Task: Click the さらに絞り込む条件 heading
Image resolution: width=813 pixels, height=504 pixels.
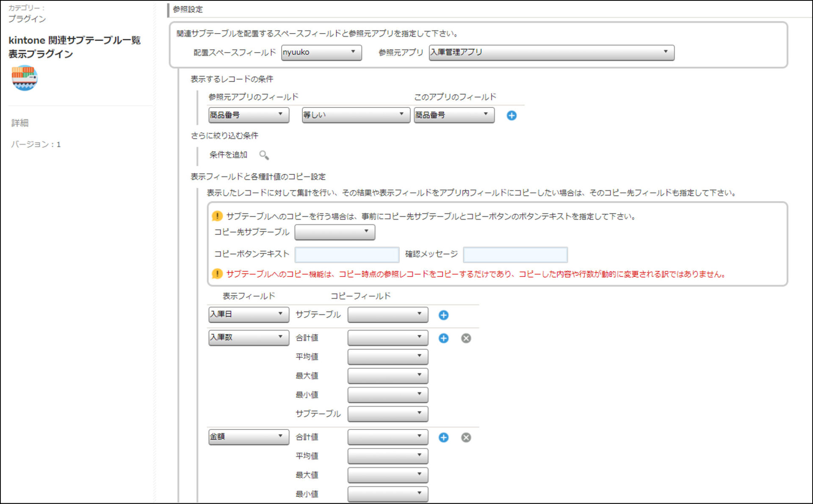Action: click(224, 136)
